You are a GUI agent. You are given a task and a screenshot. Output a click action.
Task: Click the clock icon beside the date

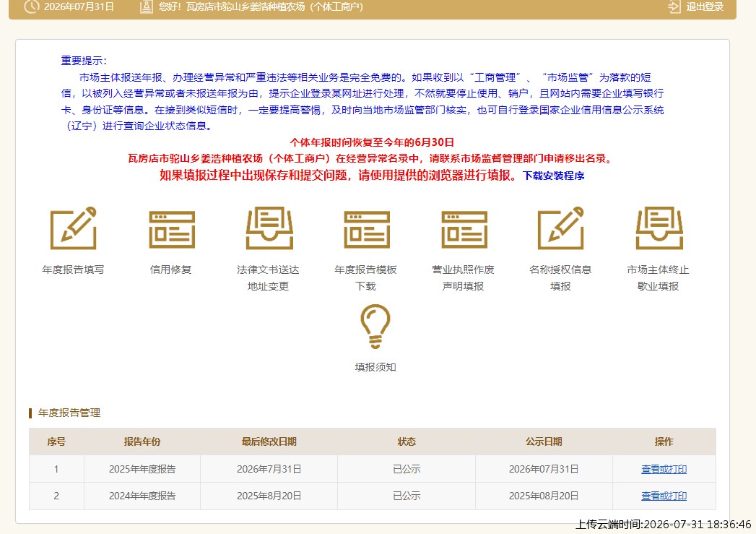tap(32, 7)
